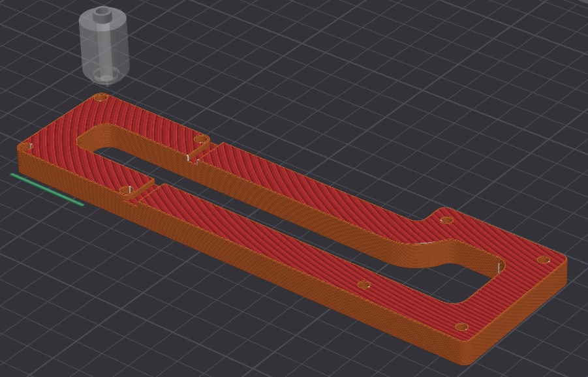Click the hole next to the lower notch
Viewport: 588px width, 377px height.
(125, 190)
